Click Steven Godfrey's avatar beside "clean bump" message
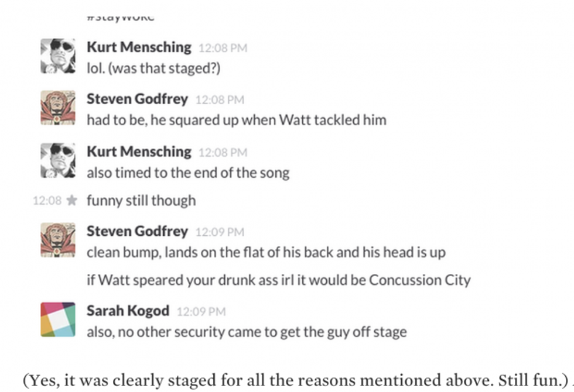The width and height of the screenshot is (574, 392). tap(57, 240)
